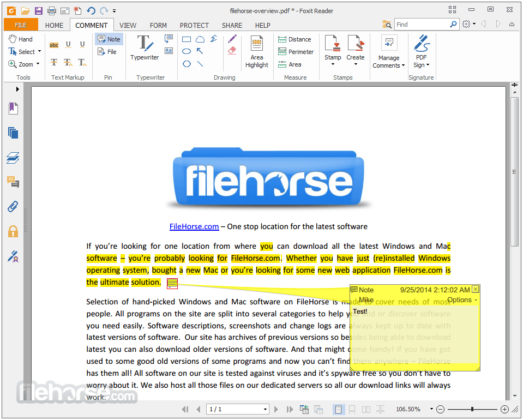Select the Strikeout text tool
The width and height of the screenshot is (523, 420).
[x=53, y=62]
